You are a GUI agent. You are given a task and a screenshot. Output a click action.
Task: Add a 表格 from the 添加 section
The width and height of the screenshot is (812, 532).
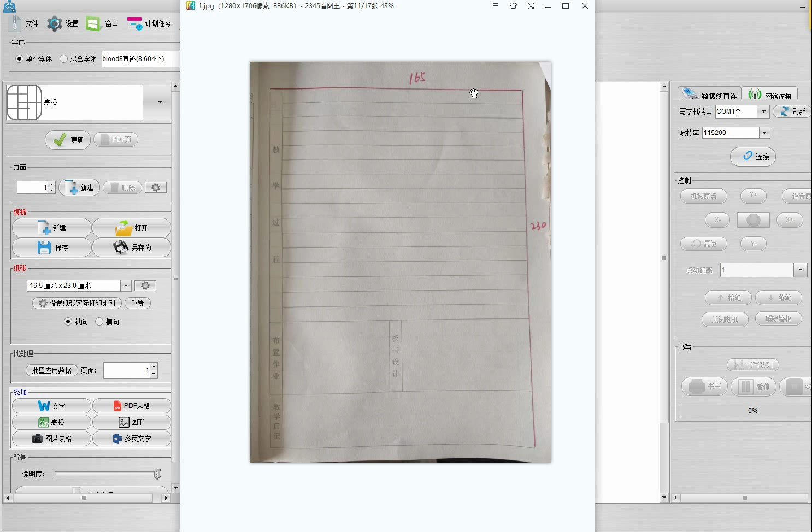[51, 422]
